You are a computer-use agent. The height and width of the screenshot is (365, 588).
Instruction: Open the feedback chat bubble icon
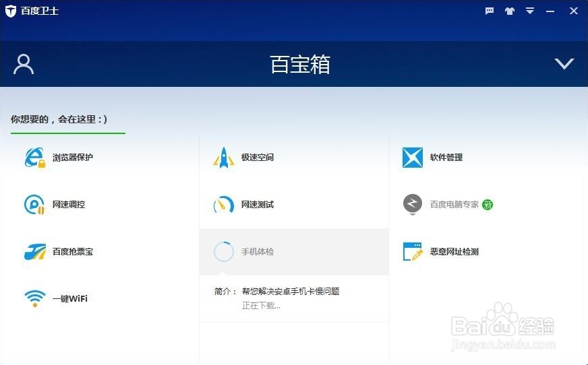click(x=490, y=11)
